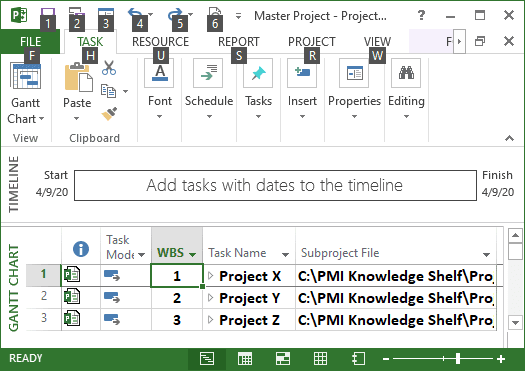Click the Redo arrow in Quick Access

coord(175,14)
